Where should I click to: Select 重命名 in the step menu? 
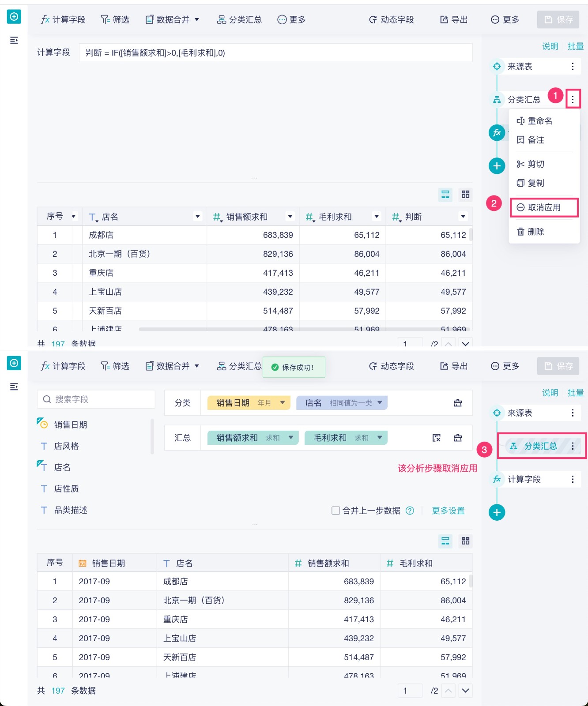pyautogui.click(x=539, y=121)
